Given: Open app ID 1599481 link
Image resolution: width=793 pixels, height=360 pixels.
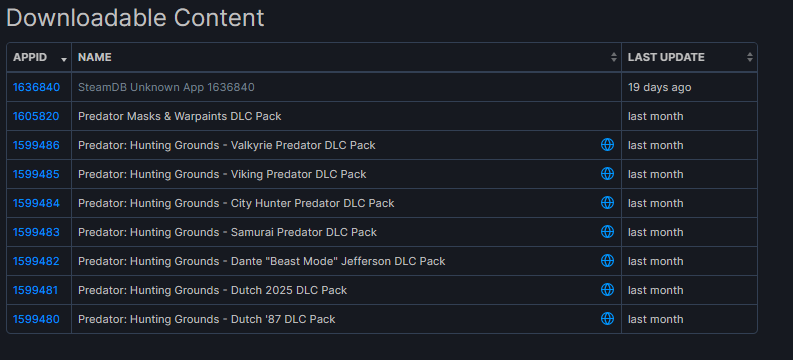Looking at the screenshot, I should click(35, 290).
